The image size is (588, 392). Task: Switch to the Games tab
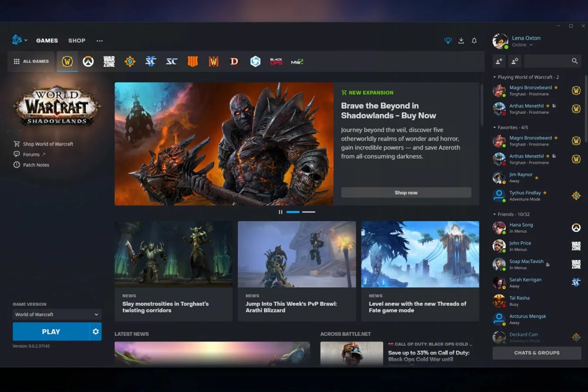[47, 41]
